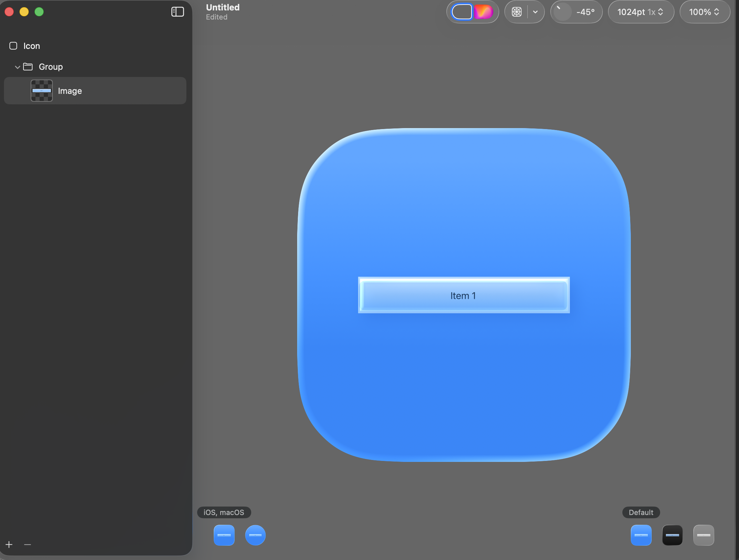Click the Item 1 image on canvas

[464, 295]
